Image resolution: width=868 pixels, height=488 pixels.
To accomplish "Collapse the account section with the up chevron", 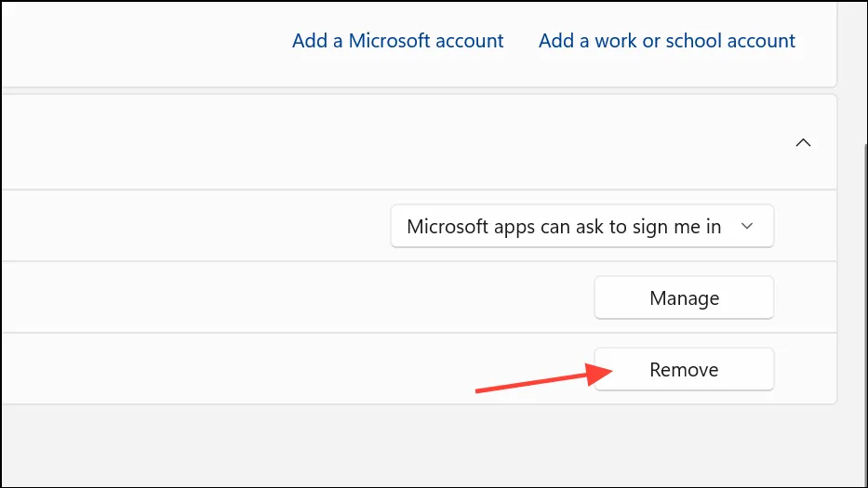I will click(x=803, y=143).
